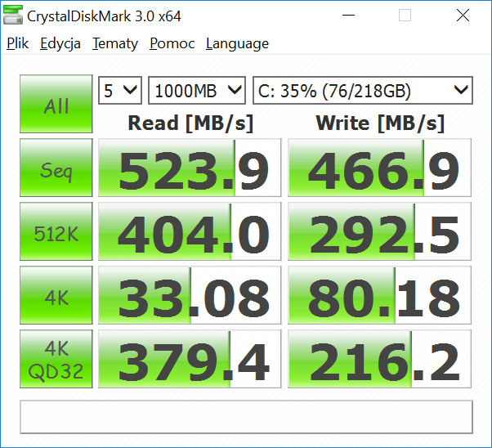492x448 pixels.
Task: Click the 4K read result 33.08
Action: (190, 295)
